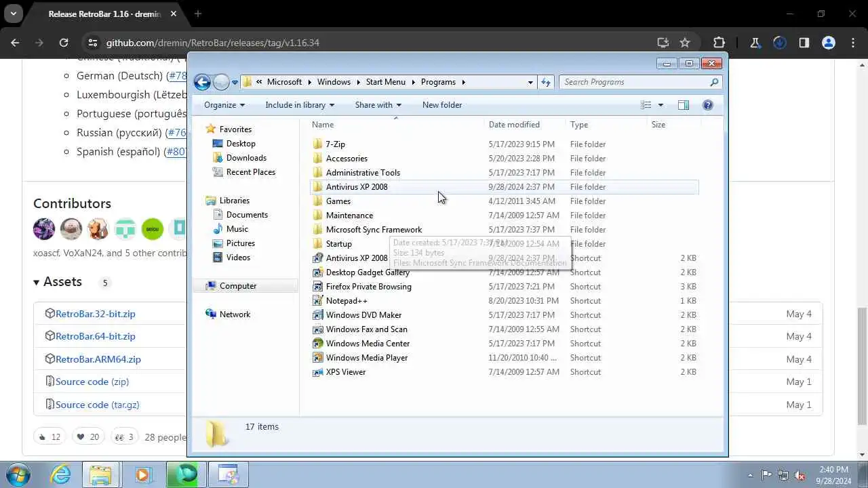Screen dimensions: 868x488
Task: Open the view options dropdown arrow
Action: pos(660,105)
